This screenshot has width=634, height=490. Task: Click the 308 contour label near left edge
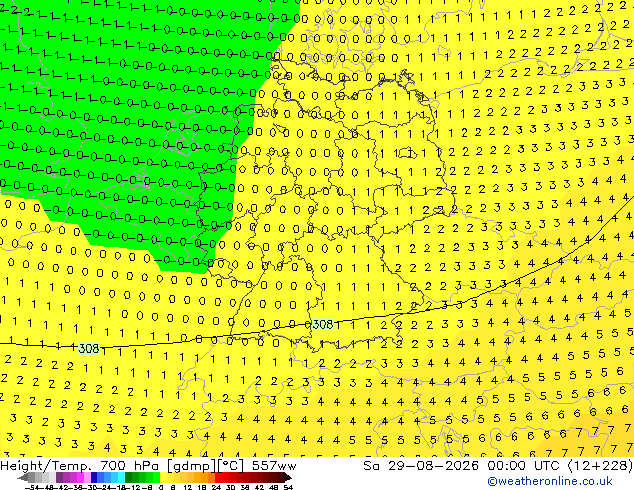coord(89,348)
